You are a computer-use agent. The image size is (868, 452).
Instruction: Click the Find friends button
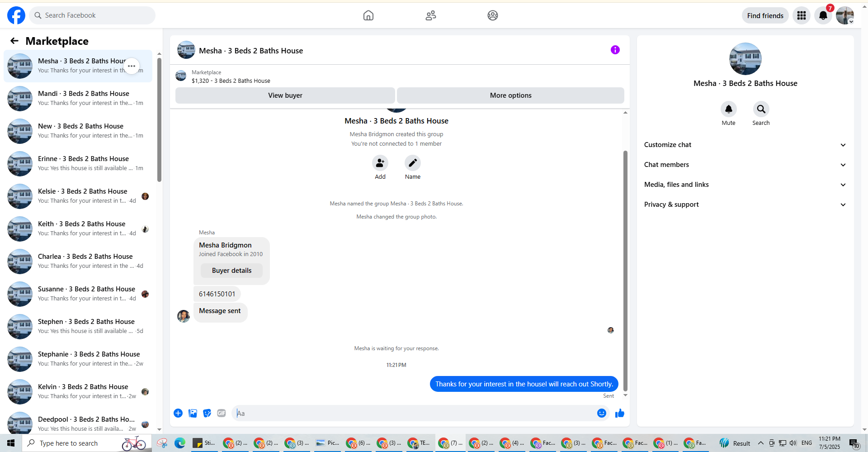pos(765,15)
